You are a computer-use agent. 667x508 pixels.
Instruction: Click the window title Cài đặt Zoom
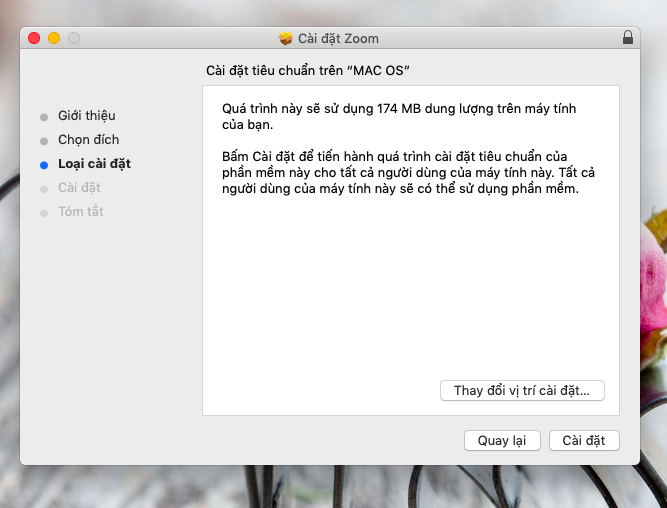(x=338, y=39)
